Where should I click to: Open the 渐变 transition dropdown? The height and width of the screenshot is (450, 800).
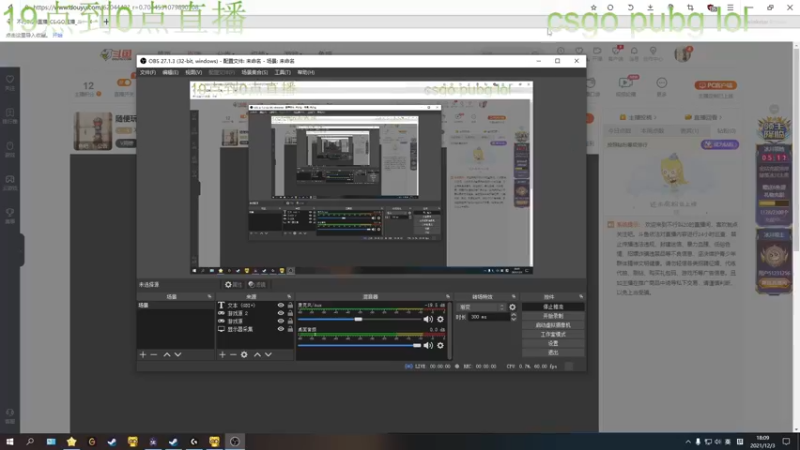tap(482, 307)
